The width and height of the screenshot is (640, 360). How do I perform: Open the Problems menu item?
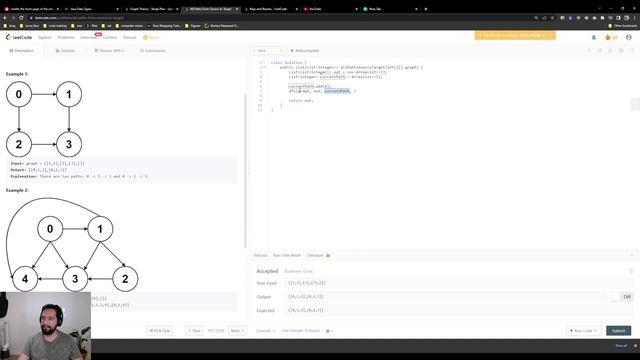pyautogui.click(x=66, y=38)
